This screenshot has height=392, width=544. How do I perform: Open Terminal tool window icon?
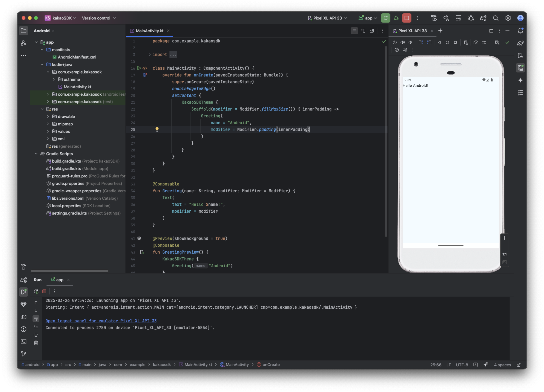coord(24,341)
